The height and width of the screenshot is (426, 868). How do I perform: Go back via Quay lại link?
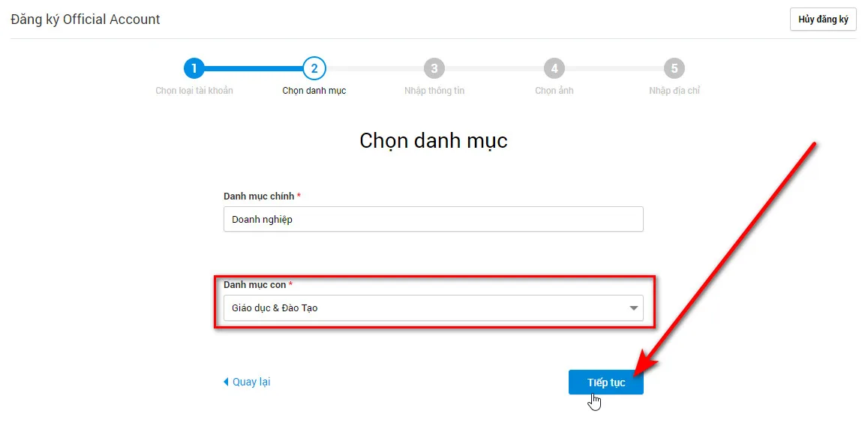click(247, 382)
